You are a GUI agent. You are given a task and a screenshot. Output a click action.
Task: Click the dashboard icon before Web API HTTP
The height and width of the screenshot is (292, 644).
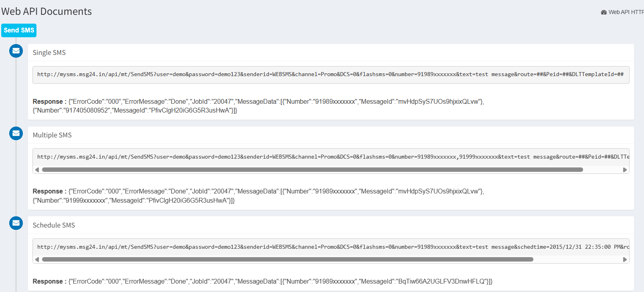pyautogui.click(x=604, y=12)
